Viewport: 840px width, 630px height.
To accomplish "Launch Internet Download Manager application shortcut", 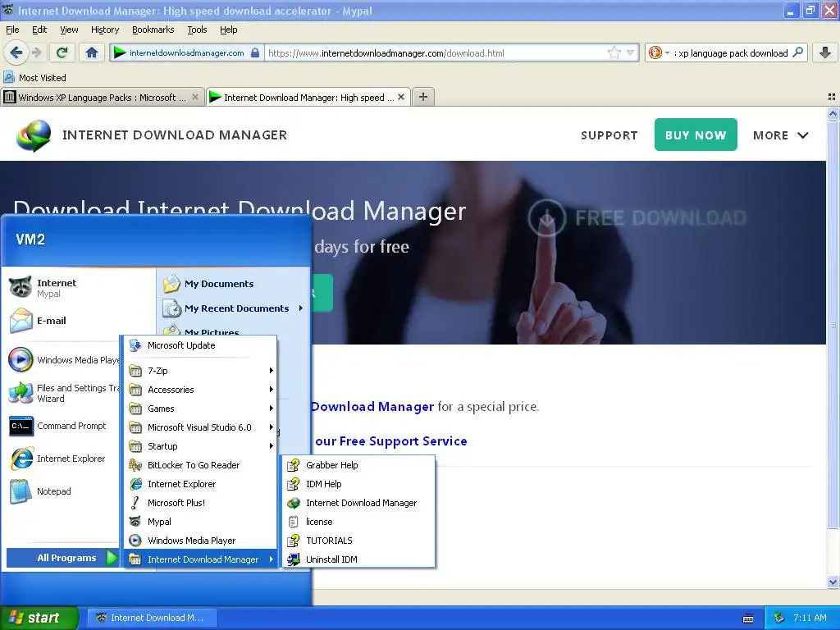I will pos(358,503).
